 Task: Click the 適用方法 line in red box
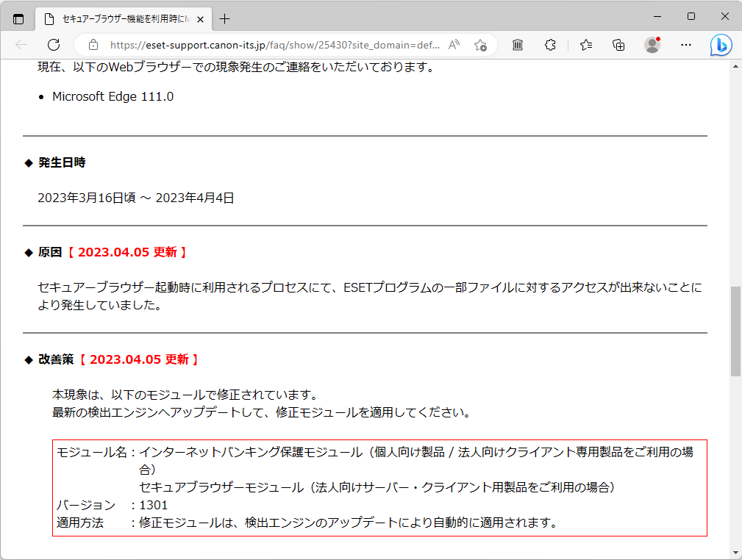point(307,523)
